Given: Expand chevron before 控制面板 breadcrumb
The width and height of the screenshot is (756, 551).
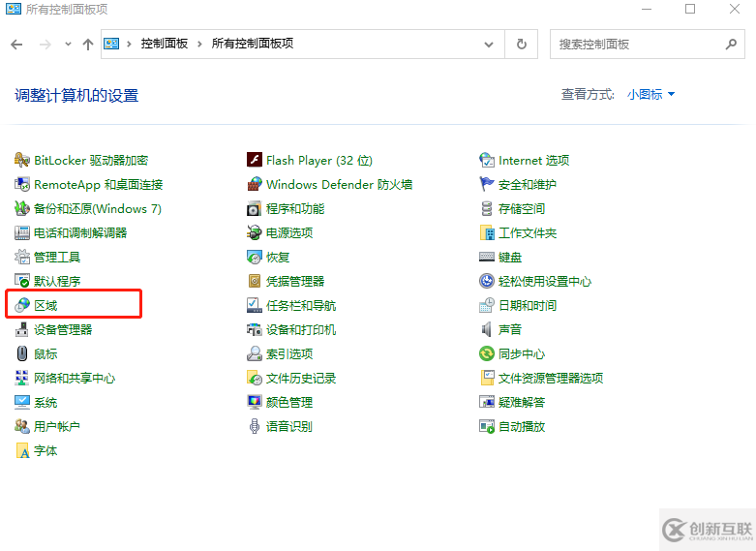Looking at the screenshot, I should pos(129,44).
